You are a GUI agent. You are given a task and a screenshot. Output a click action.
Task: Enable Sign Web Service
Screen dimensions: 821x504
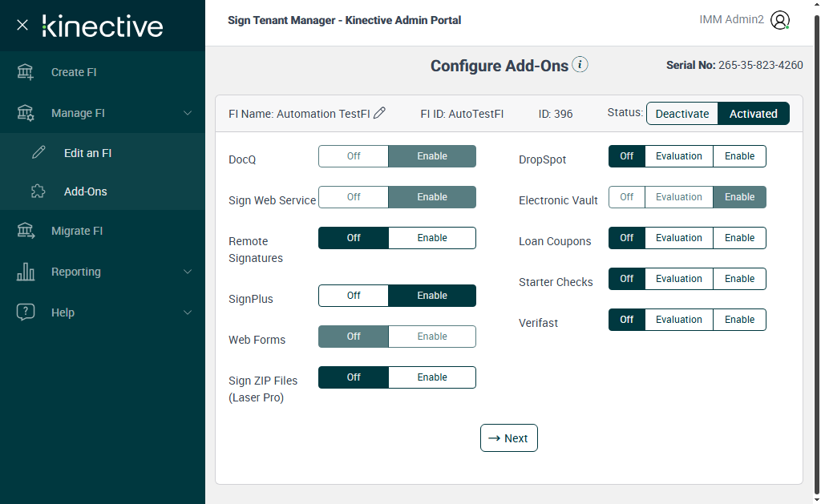432,197
